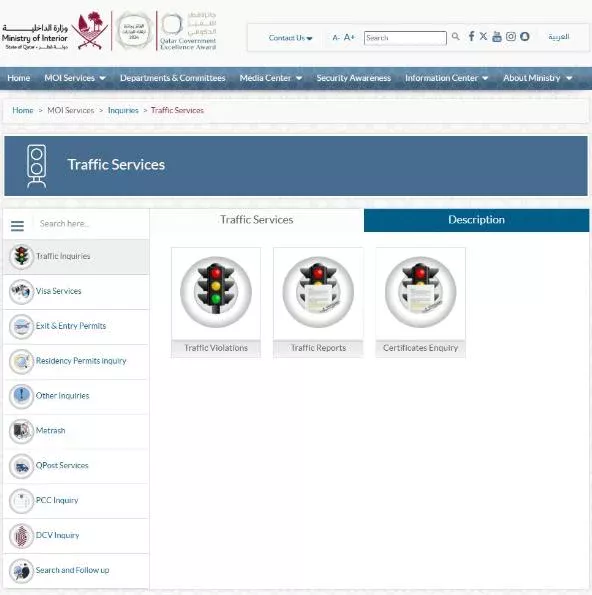Screen dimensions: 592x595
Task: Focus the top Search input field
Action: [x=405, y=38]
